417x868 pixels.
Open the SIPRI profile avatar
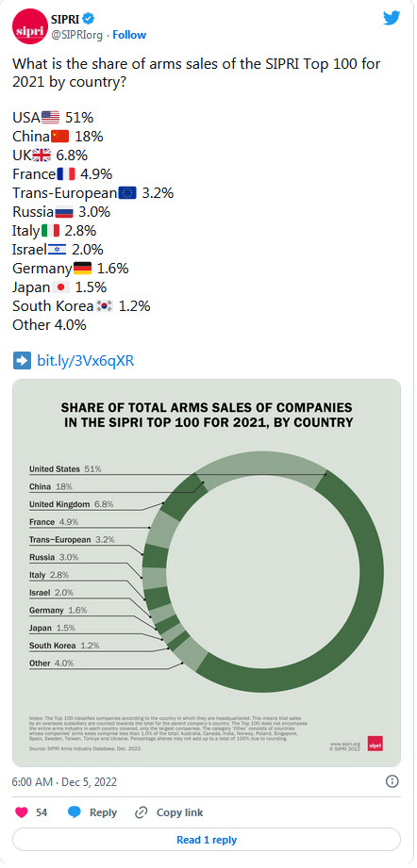[29, 27]
